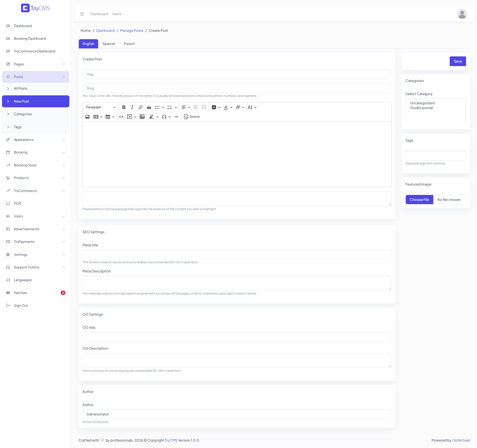Click the decrease indent icon
The height and width of the screenshot is (448, 477).
click(x=196, y=107)
